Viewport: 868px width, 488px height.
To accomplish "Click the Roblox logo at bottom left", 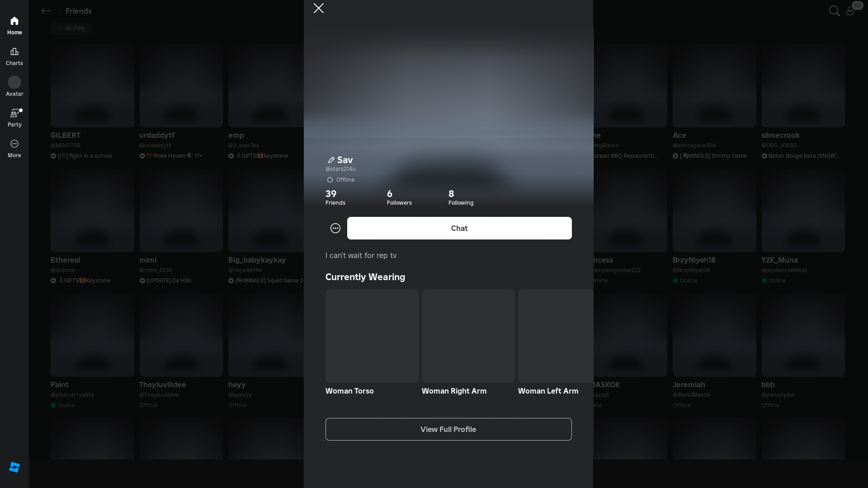I will [14, 467].
